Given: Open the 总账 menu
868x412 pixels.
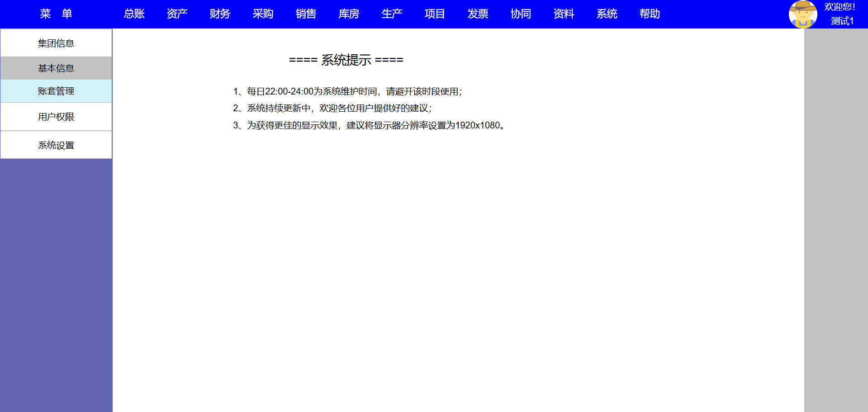Looking at the screenshot, I should point(134,14).
